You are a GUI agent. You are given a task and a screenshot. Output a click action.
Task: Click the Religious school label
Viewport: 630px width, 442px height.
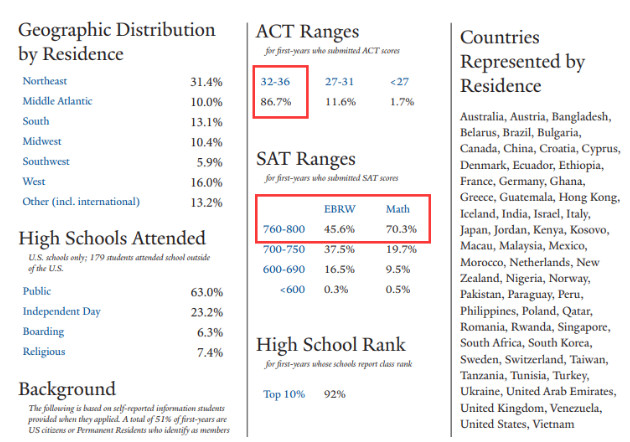[x=43, y=352]
